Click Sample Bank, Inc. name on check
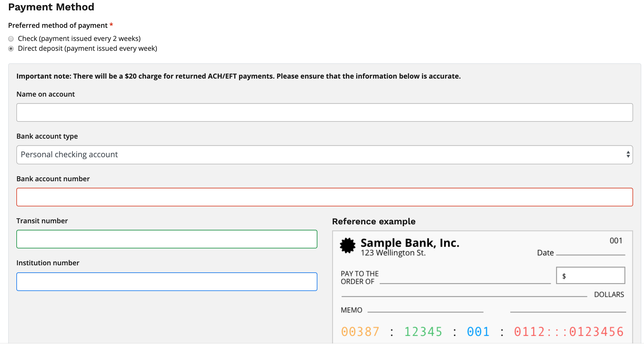644x345 pixels. (410, 243)
